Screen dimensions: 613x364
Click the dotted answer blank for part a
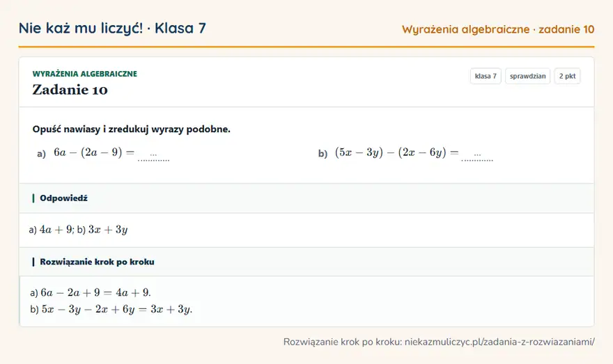point(154,156)
